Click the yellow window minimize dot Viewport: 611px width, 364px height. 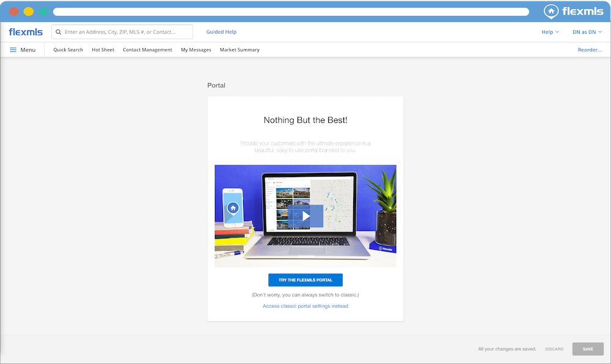29,12
